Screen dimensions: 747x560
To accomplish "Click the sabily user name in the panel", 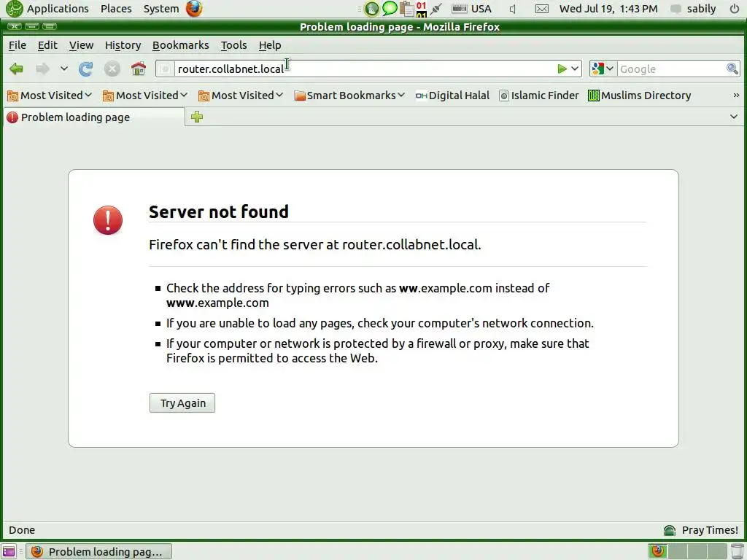I will (x=701, y=9).
